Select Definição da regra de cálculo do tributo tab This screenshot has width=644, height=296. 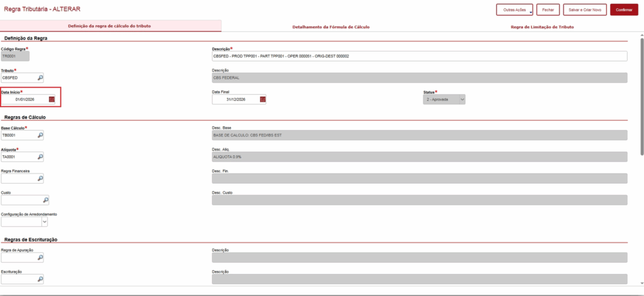tap(111, 26)
